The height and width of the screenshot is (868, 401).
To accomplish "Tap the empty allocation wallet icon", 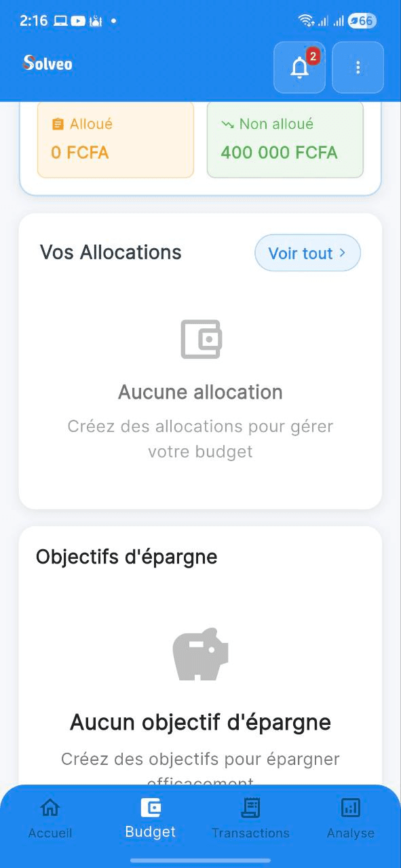I will (200, 339).
